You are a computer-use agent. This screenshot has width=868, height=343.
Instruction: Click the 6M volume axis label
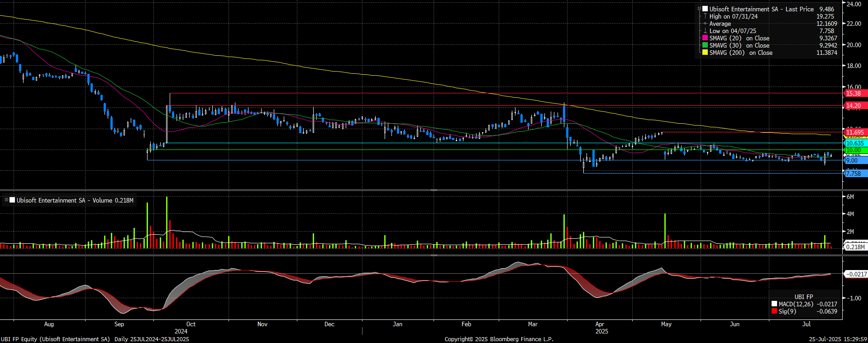click(850, 197)
